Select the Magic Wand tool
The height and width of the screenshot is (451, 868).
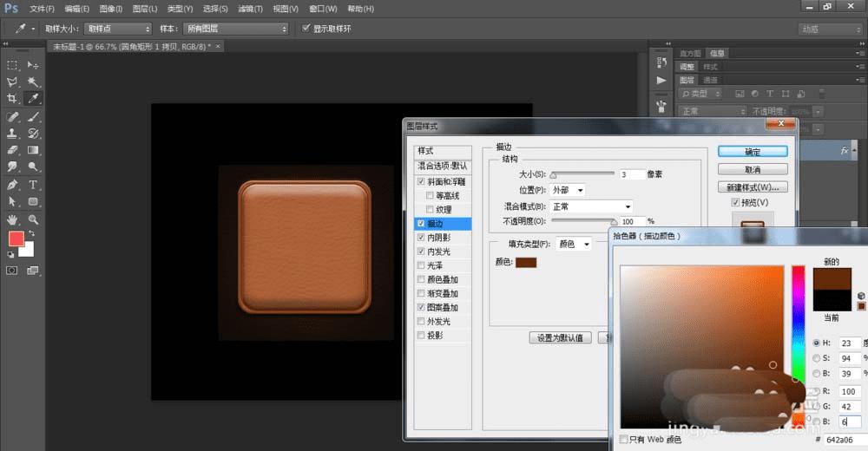[x=33, y=82]
